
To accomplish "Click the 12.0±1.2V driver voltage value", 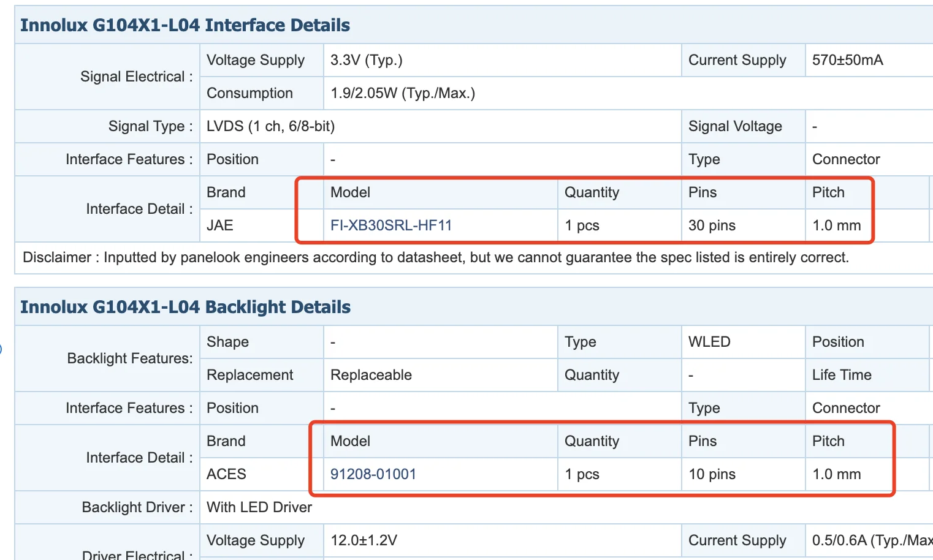I will (x=364, y=540).
